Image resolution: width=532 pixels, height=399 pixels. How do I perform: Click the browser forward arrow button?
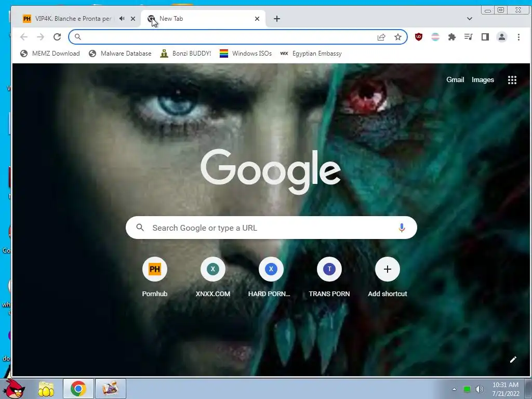tap(41, 37)
